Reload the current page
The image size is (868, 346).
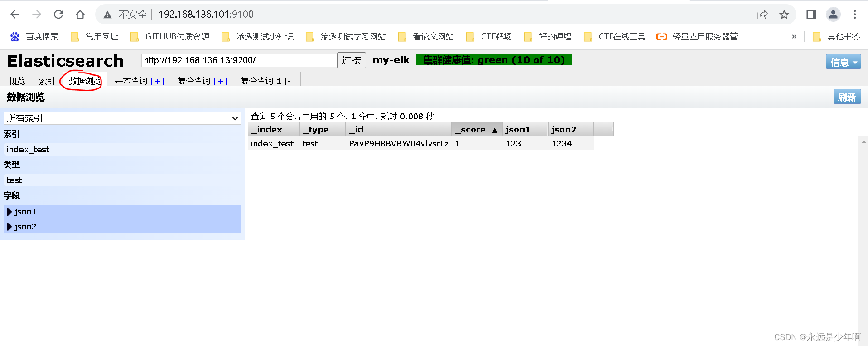coord(58,15)
